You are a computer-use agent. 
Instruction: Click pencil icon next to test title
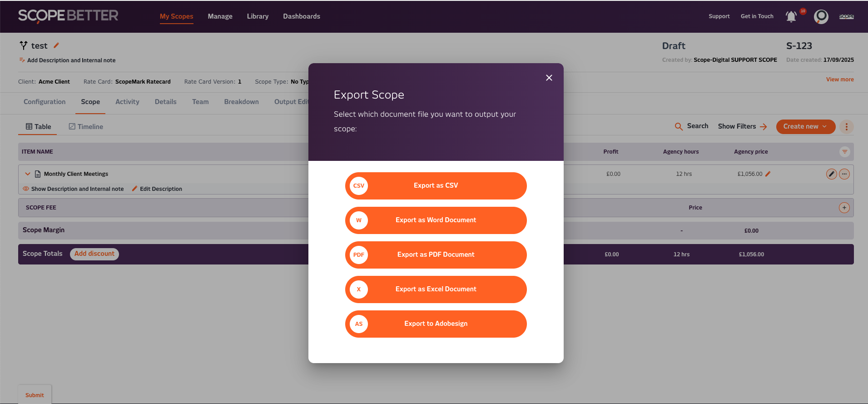pos(56,45)
